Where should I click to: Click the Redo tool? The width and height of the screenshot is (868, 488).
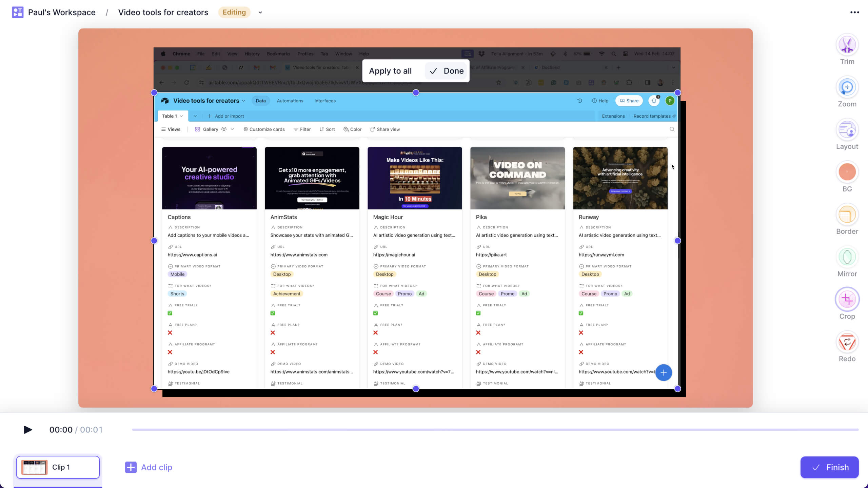847,342
